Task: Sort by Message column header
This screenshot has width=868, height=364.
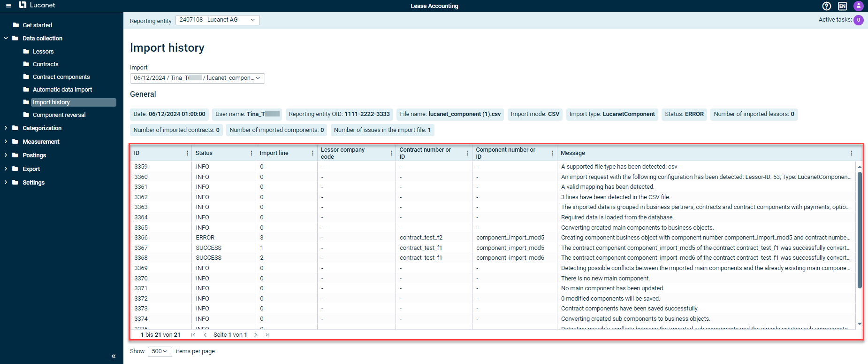Action: (573, 153)
